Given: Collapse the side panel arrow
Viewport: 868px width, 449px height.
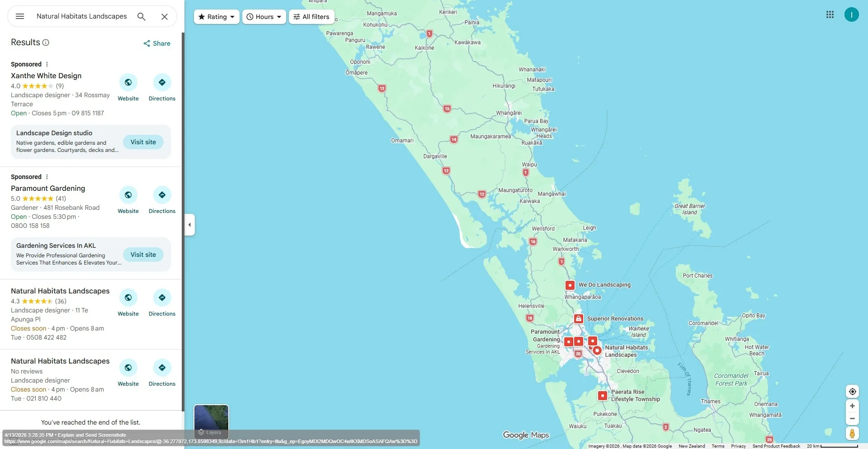Looking at the screenshot, I should [189, 225].
